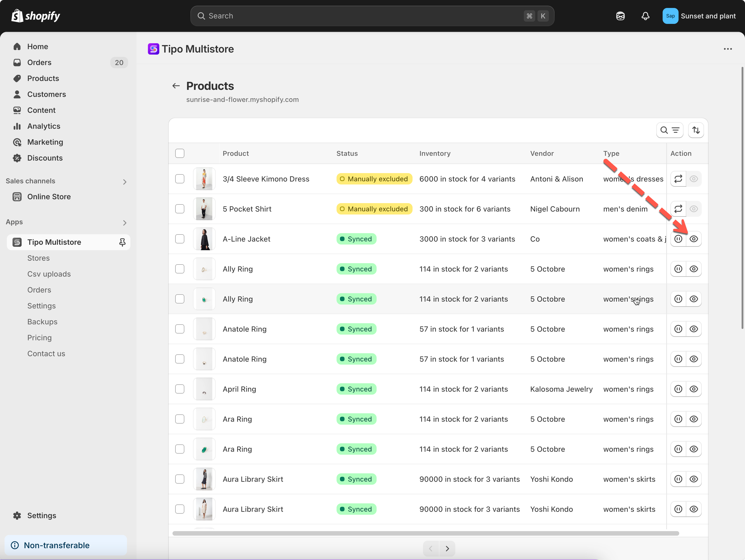The width and height of the screenshot is (745, 560).
Task: Open the search and filter tool
Action: coord(669,130)
